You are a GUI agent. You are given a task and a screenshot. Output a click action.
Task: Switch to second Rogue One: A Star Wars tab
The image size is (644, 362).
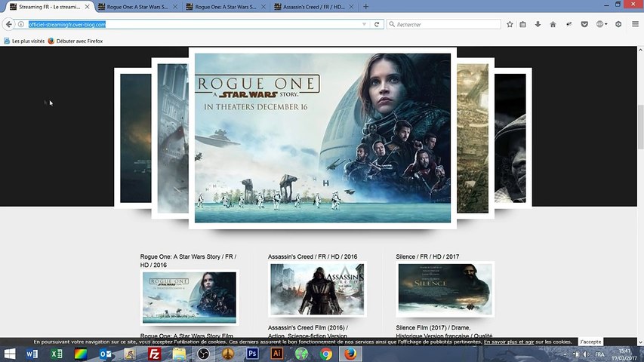226,7
